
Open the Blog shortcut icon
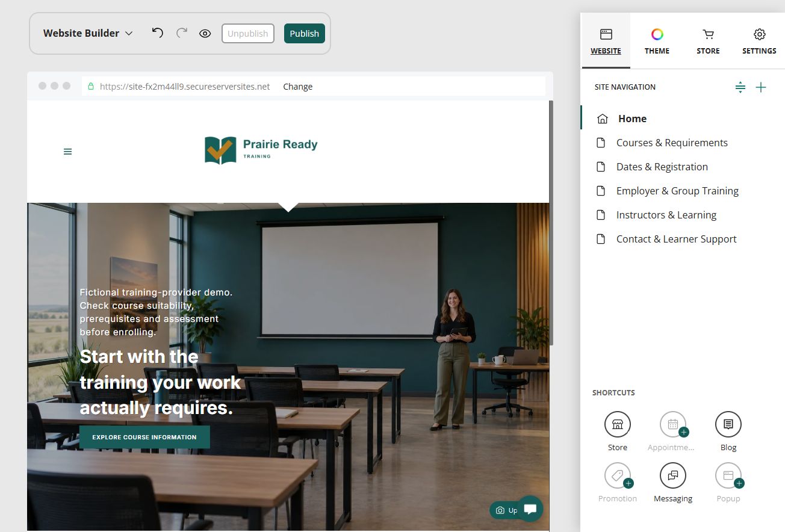[x=728, y=424]
